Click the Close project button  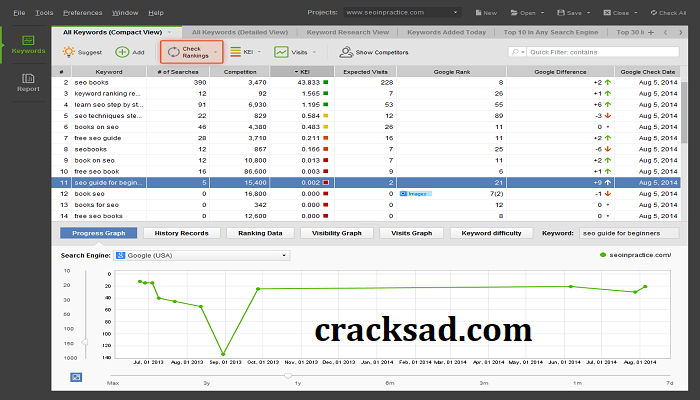tap(616, 12)
